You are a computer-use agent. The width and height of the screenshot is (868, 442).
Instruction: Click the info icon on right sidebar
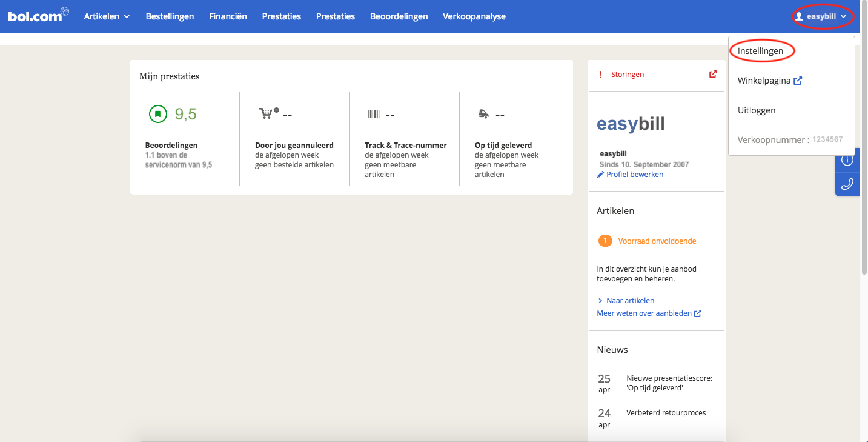point(847,160)
